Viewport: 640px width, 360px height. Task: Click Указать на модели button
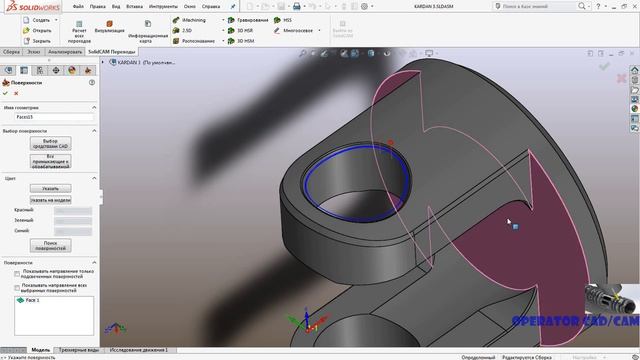51,200
